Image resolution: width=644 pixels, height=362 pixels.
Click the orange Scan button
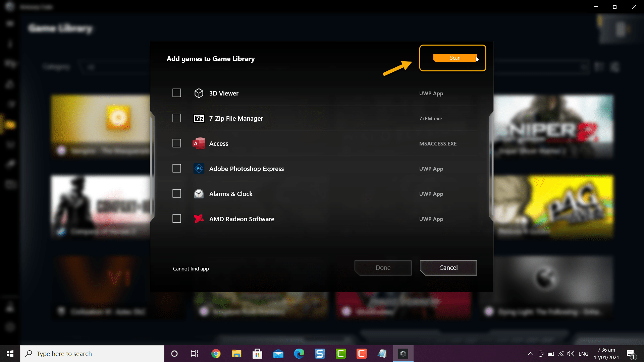click(x=454, y=58)
